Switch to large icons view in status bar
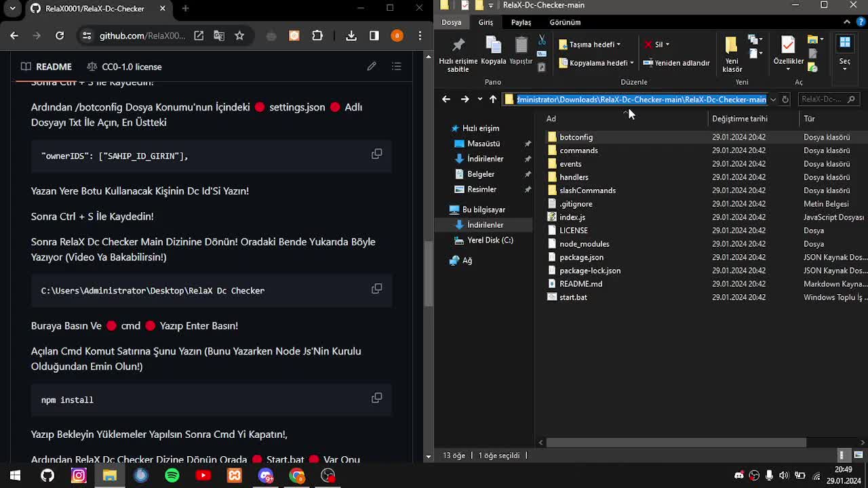 858,455
